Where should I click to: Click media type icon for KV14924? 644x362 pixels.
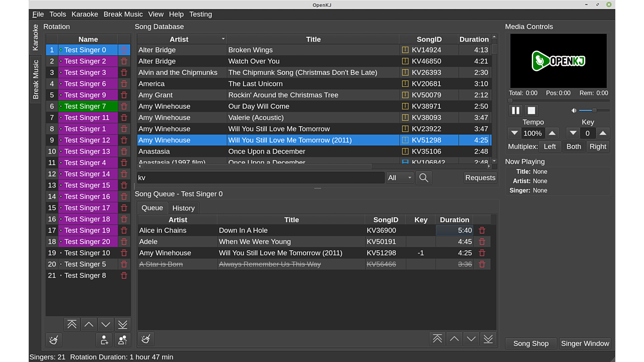point(405,50)
